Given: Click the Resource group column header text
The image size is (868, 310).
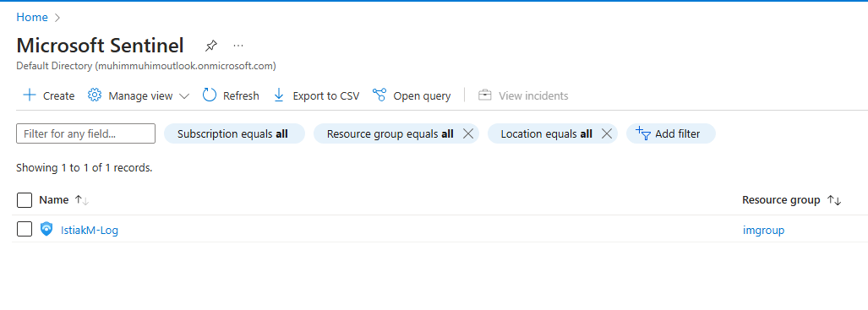Looking at the screenshot, I should (781, 200).
